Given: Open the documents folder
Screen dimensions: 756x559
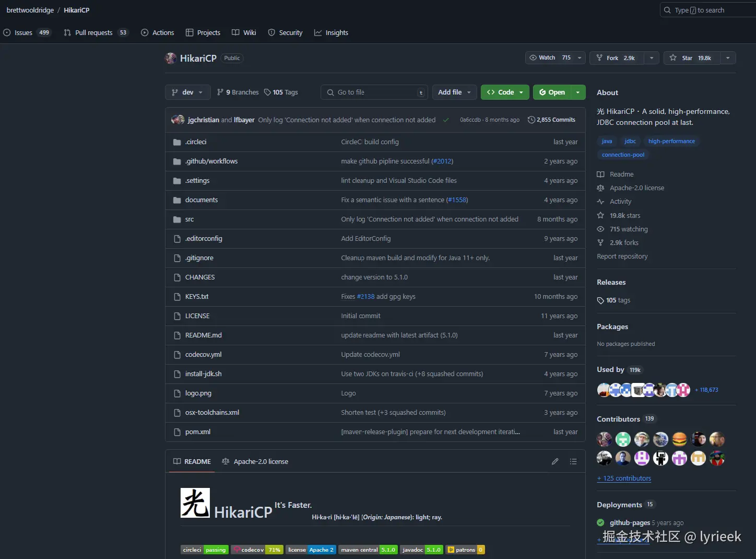Looking at the screenshot, I should coord(202,200).
